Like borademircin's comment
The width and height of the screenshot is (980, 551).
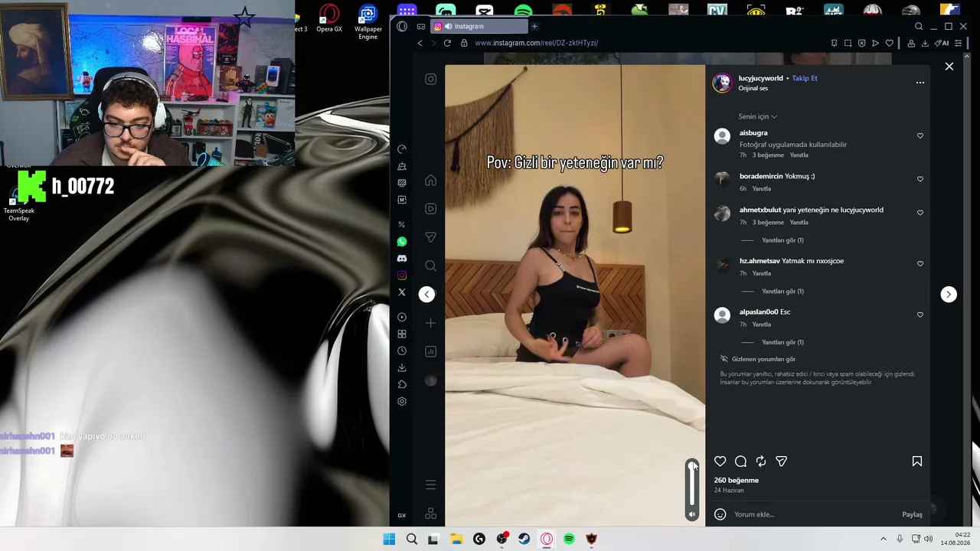pos(920,179)
